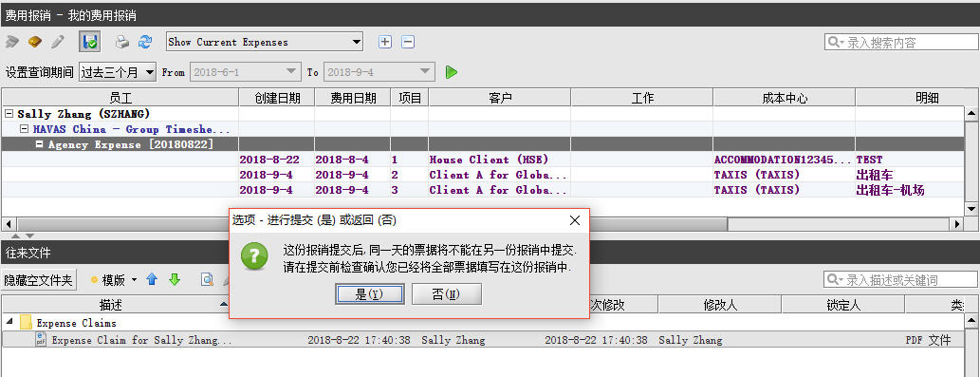Collapse the Agency Expense [20180822] node

click(40, 144)
